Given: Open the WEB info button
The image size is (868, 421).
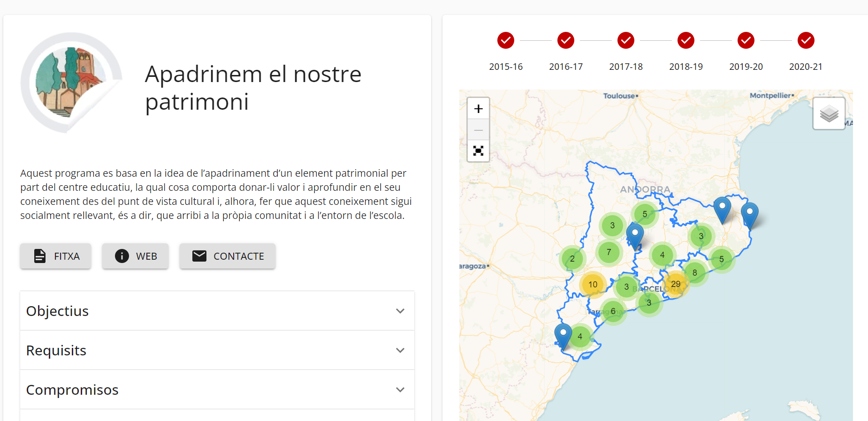Looking at the screenshot, I should tap(136, 256).
